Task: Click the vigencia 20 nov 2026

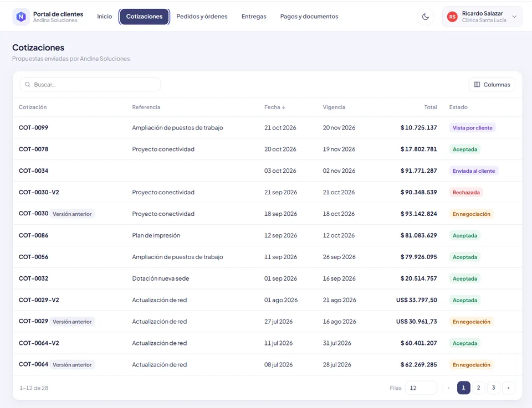Action: pyautogui.click(x=339, y=128)
